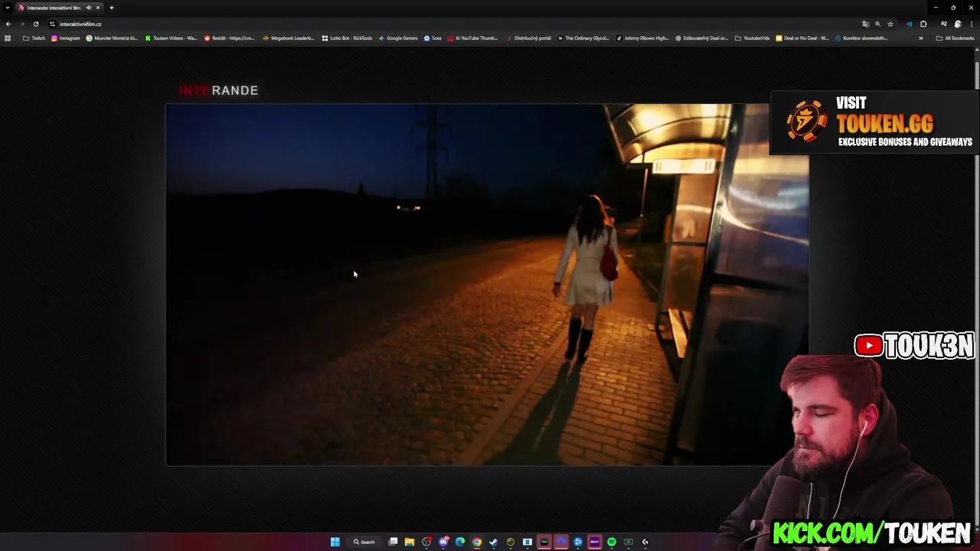Open the media control icon

click(944, 24)
